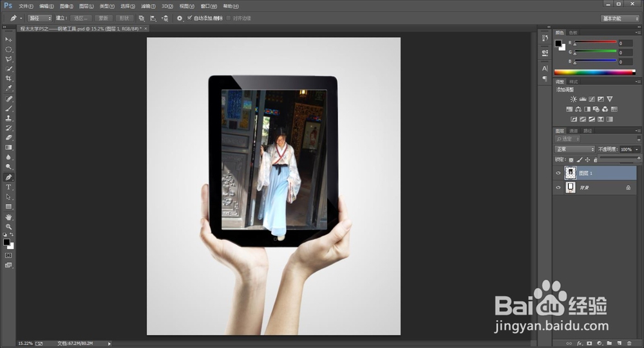Select the History Brush tool
Screen dimensions: 644x348
click(8, 128)
